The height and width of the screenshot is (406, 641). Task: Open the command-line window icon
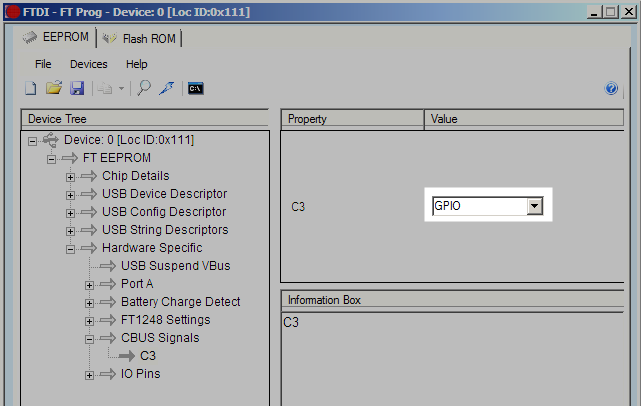point(196,88)
